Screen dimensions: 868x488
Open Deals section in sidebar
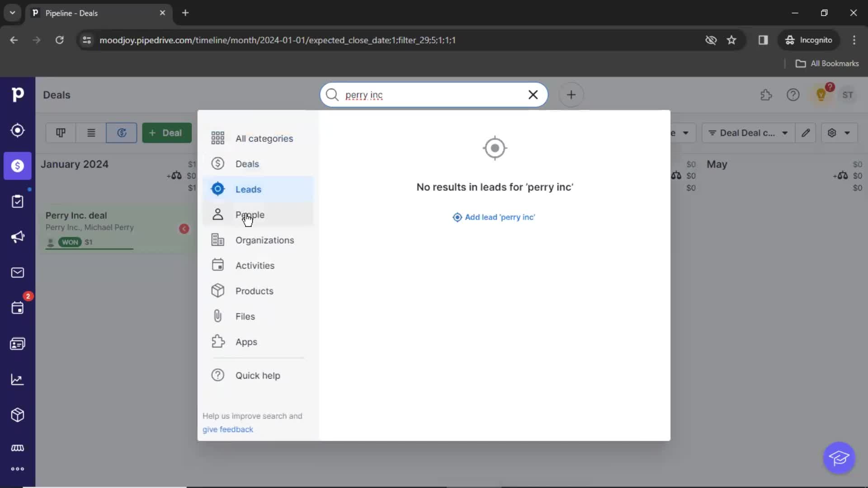(18, 166)
